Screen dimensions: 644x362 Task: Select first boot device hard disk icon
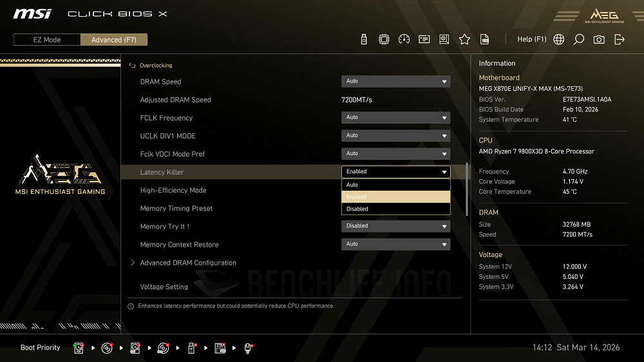tap(79, 348)
